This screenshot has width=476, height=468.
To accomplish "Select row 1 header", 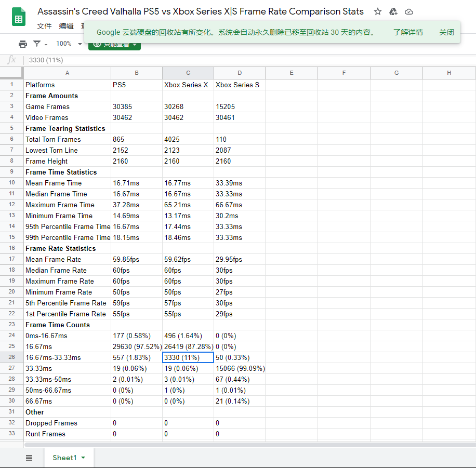I will [11, 85].
